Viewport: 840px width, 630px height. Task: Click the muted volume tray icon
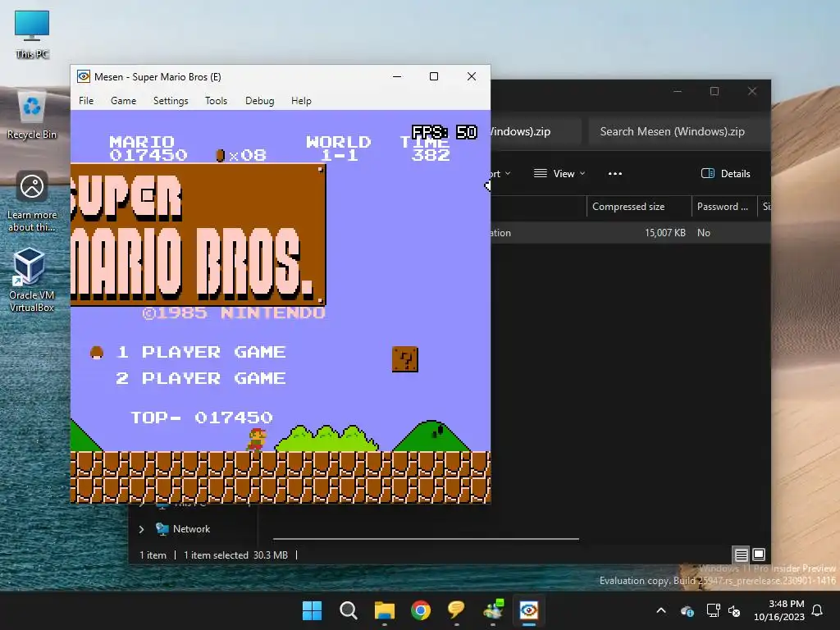point(734,610)
